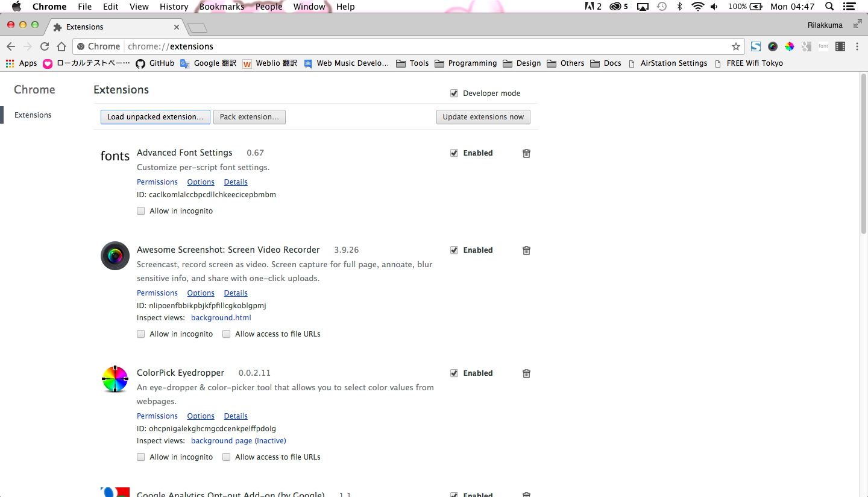Open the home page via the house icon
This screenshot has height=497, width=868.
61,46
